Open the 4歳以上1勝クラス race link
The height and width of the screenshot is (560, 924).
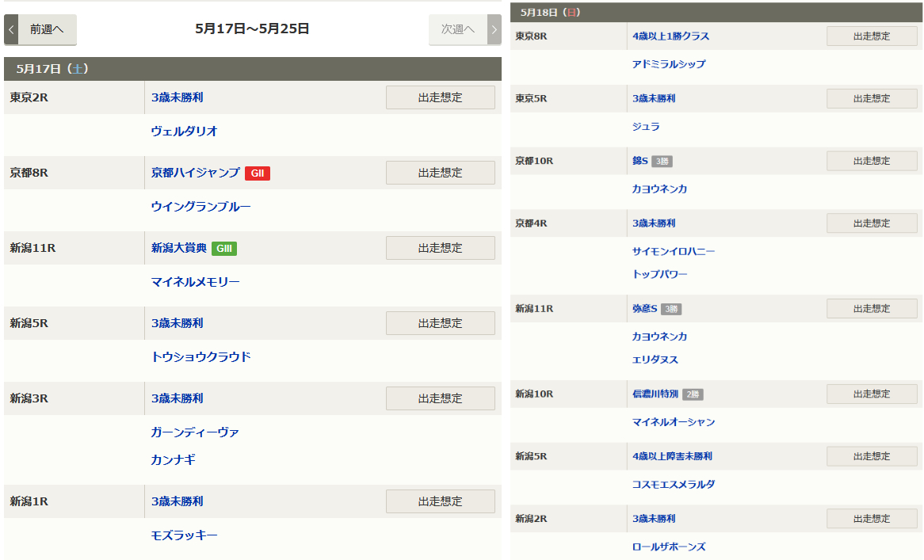(670, 36)
